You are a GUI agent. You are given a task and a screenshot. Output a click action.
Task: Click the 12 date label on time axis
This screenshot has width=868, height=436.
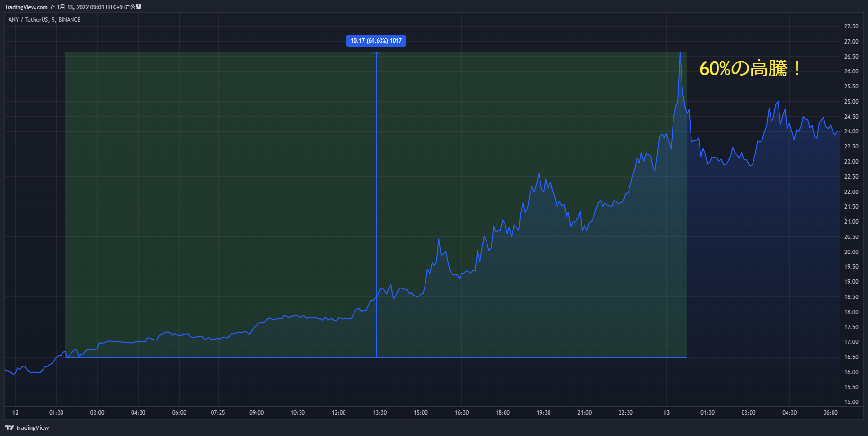click(x=16, y=413)
